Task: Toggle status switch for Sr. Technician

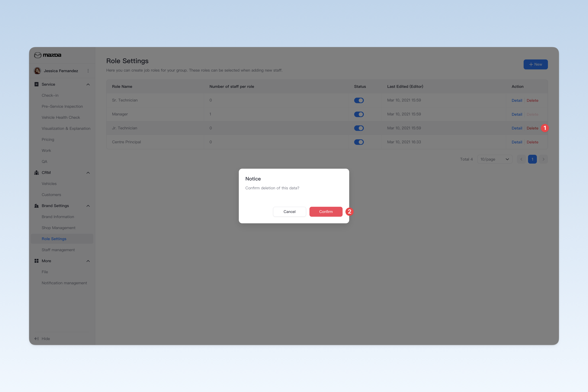Action: 359,100
